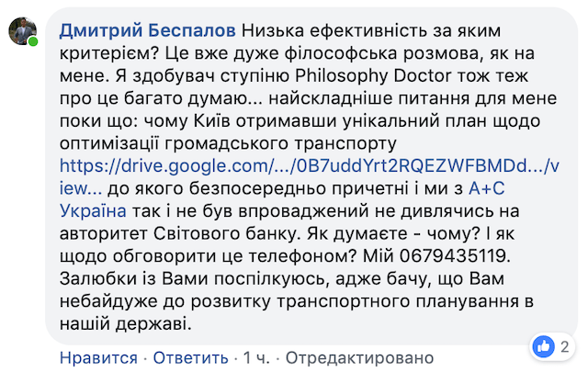The height and width of the screenshot is (372, 588).
Task: Click the green online status dot
Action: (34, 43)
